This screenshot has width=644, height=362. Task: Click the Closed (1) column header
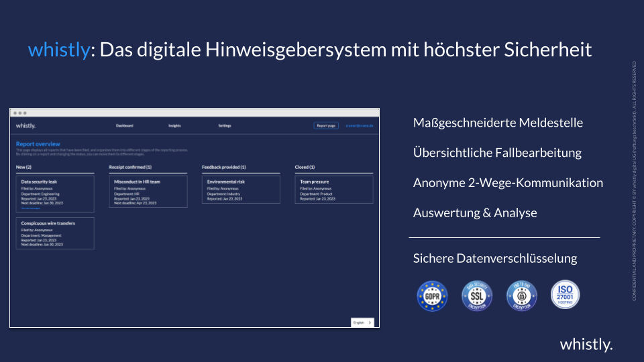click(305, 167)
